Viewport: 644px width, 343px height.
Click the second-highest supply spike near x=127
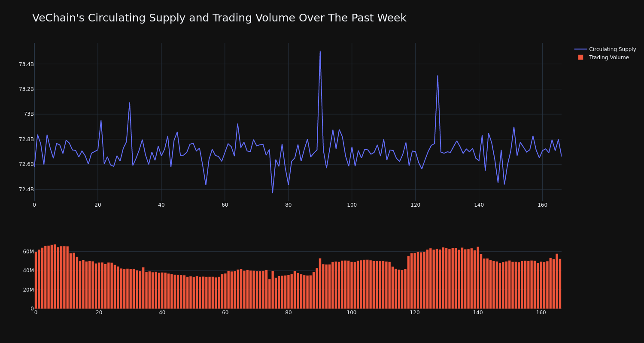(x=437, y=76)
